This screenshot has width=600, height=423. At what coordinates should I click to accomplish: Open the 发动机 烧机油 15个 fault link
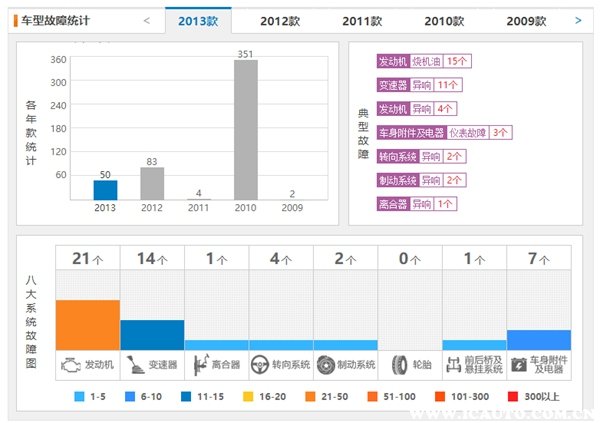click(x=423, y=61)
